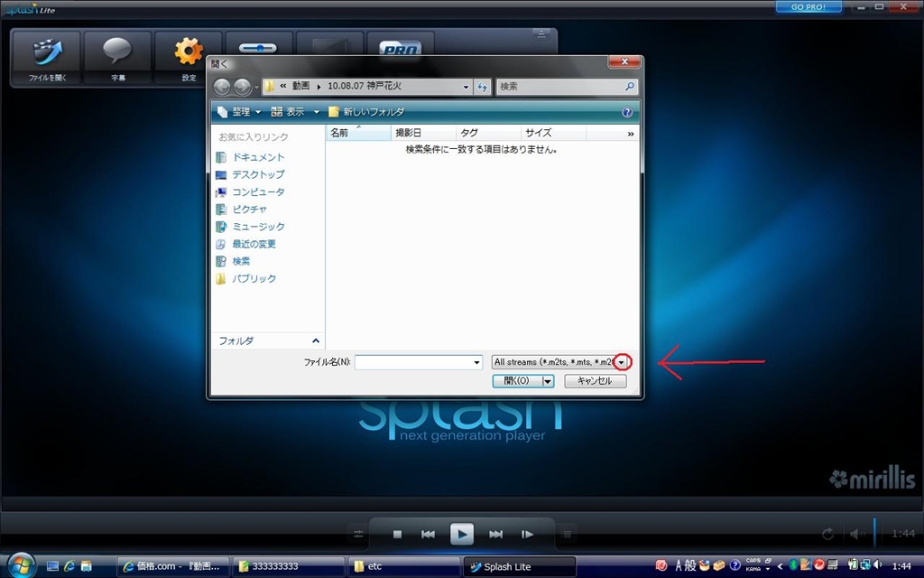Open the Windows Start orb
The height and width of the screenshot is (578, 924).
[21, 565]
